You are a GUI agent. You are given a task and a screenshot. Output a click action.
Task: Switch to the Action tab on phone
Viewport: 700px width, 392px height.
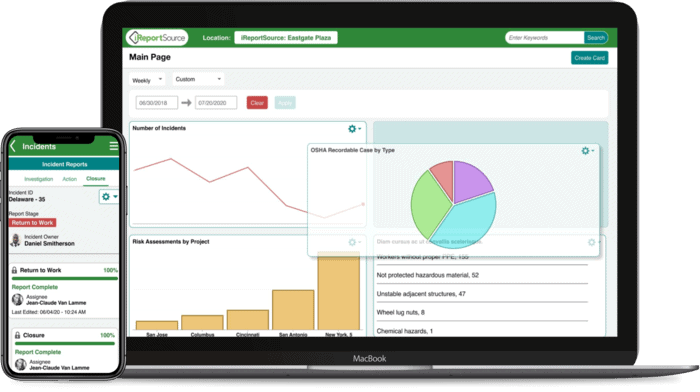70,179
